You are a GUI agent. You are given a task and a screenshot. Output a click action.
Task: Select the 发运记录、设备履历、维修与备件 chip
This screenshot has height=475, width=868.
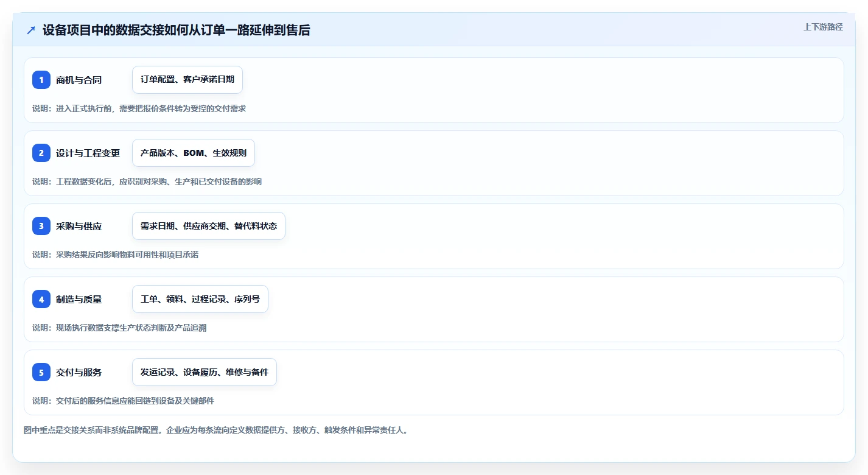205,372
